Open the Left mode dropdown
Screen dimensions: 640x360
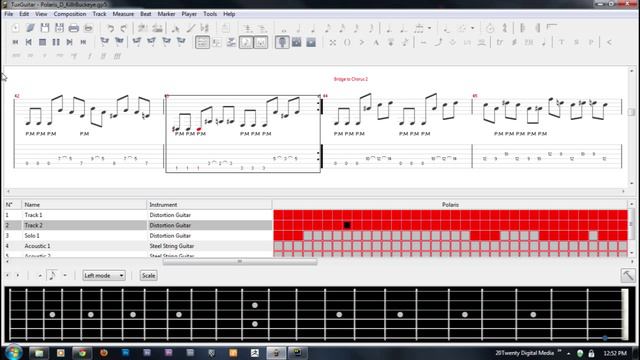104,276
